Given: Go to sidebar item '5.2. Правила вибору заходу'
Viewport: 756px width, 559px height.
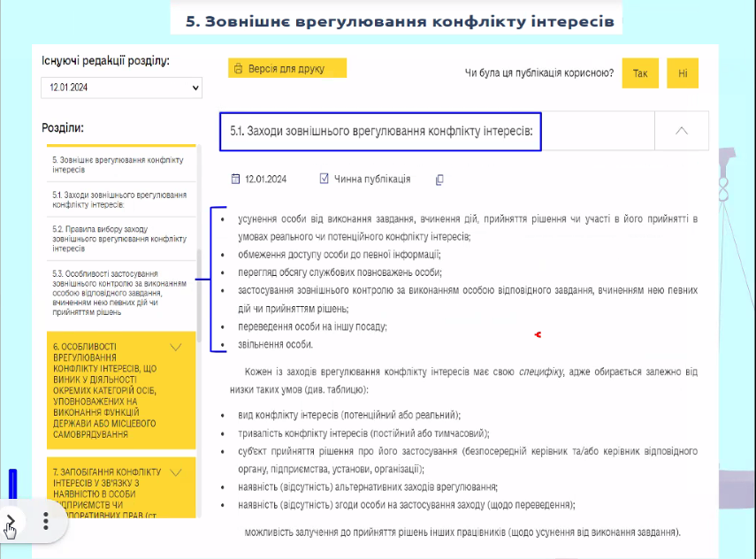Looking at the screenshot, I should tap(119, 239).
